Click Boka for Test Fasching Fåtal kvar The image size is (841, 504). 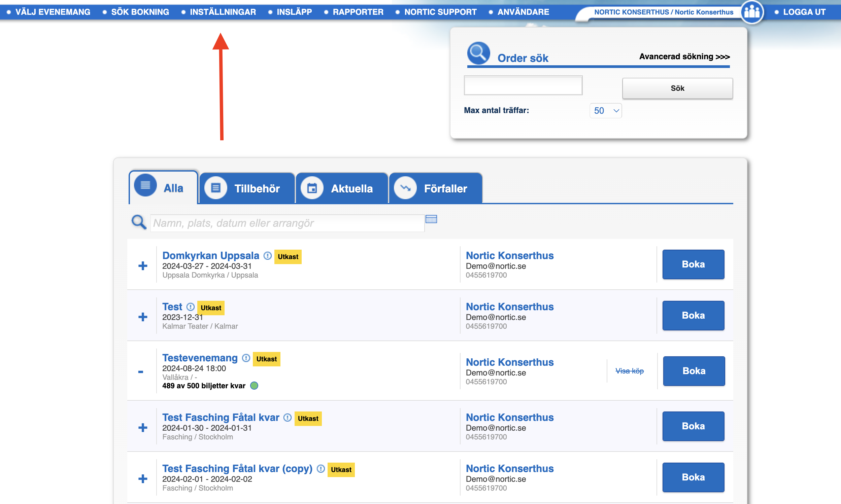693,426
